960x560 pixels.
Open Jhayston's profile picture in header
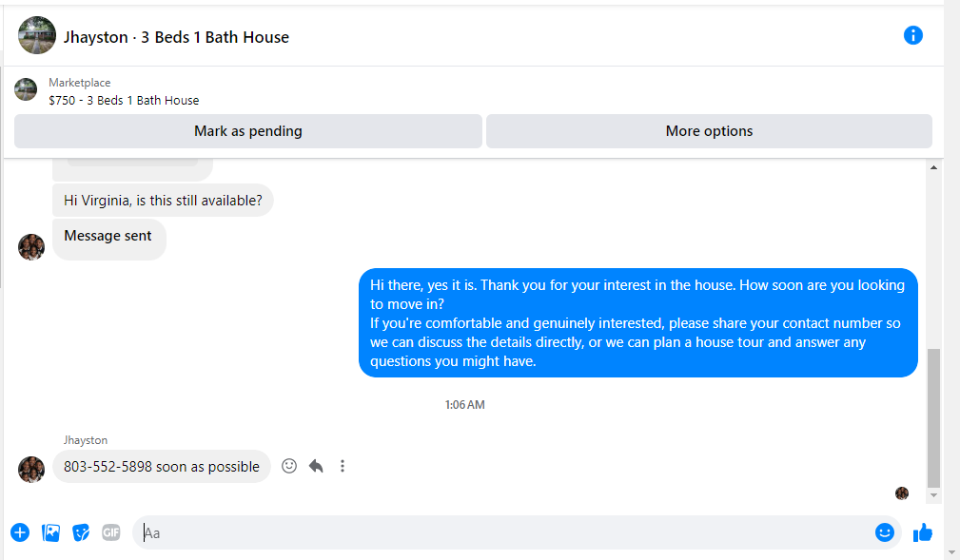coord(37,35)
